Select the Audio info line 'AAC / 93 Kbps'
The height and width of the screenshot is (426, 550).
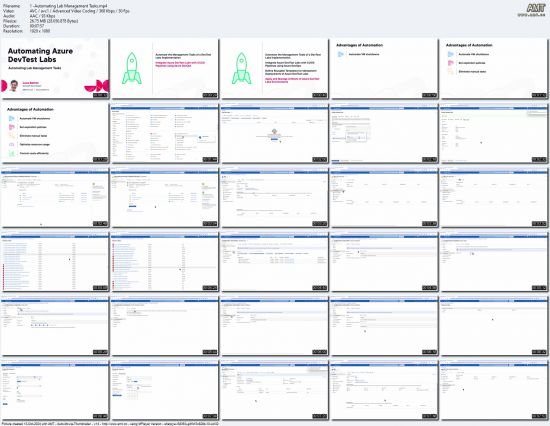tap(42, 16)
